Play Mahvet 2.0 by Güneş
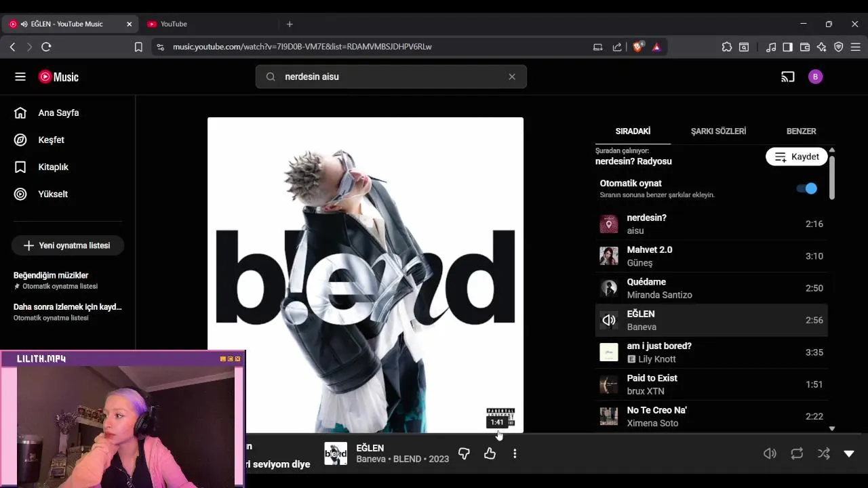Viewport: 868px width, 488px height. [x=711, y=256]
